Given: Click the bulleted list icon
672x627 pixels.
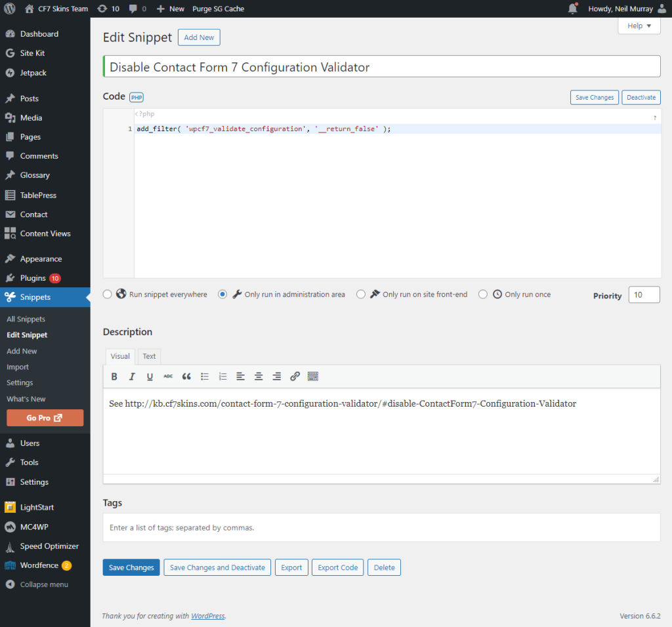Looking at the screenshot, I should point(205,376).
